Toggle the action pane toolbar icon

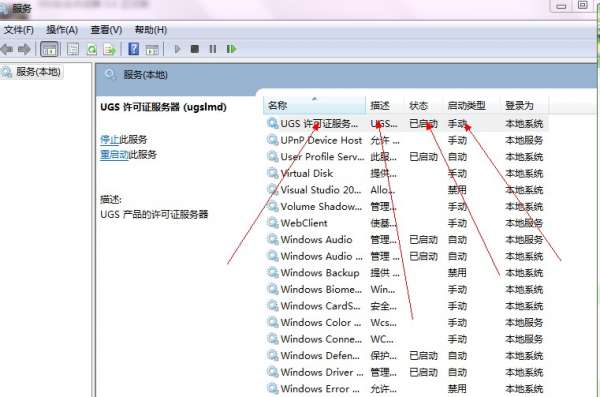(152, 49)
